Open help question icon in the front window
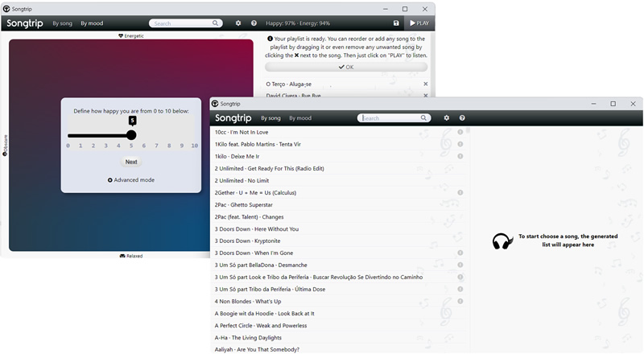This screenshot has width=644, height=362. pos(462,118)
